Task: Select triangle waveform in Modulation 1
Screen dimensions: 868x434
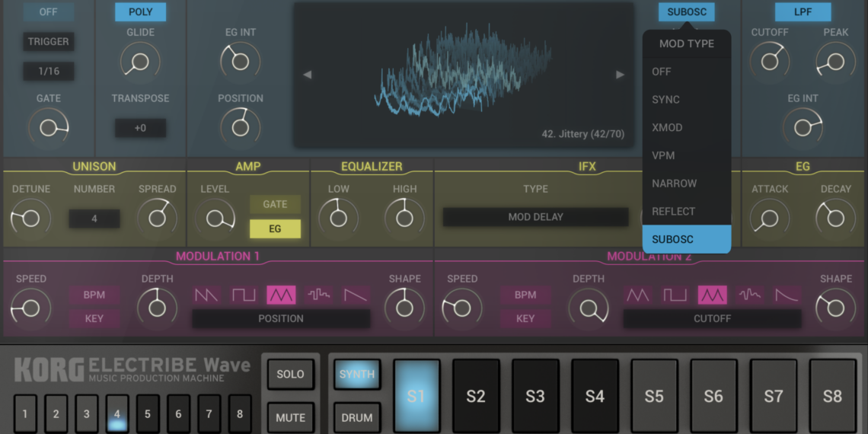Action: coord(281,295)
